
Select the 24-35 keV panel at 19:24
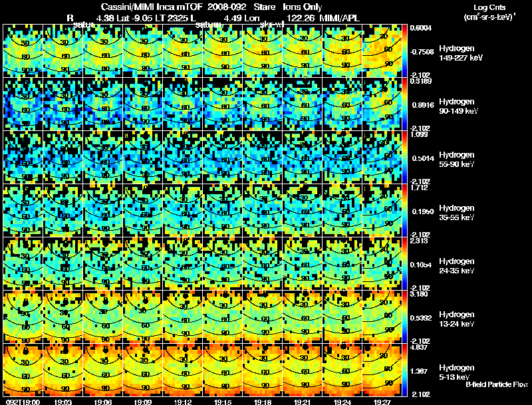pos(342,264)
